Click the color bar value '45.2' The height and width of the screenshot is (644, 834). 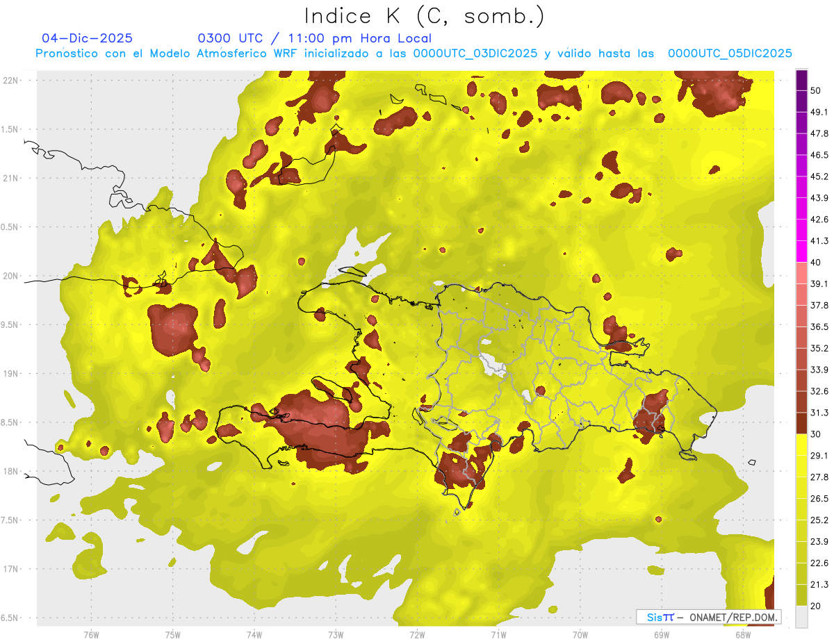819,176
